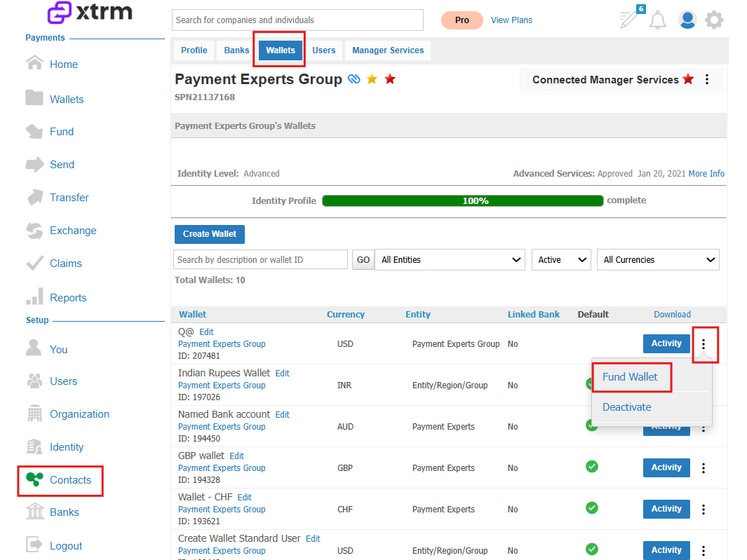Viewport: 747px width, 560px height.
Task: Open three-dot menu for Wallet - CHF
Action: [704, 510]
